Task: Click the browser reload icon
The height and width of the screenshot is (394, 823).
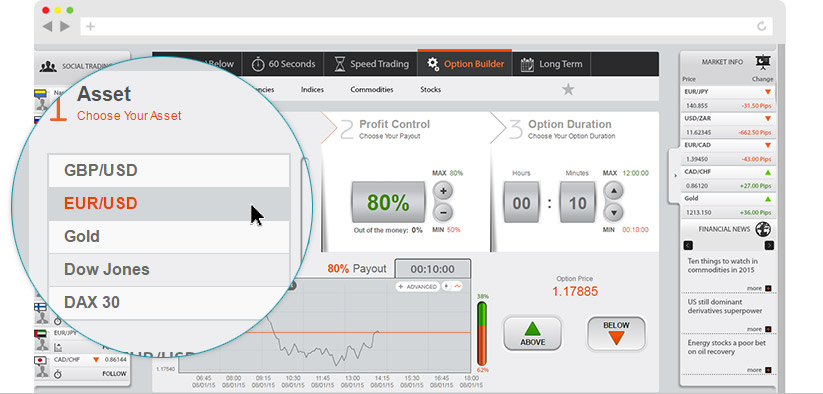Action: 762,26
